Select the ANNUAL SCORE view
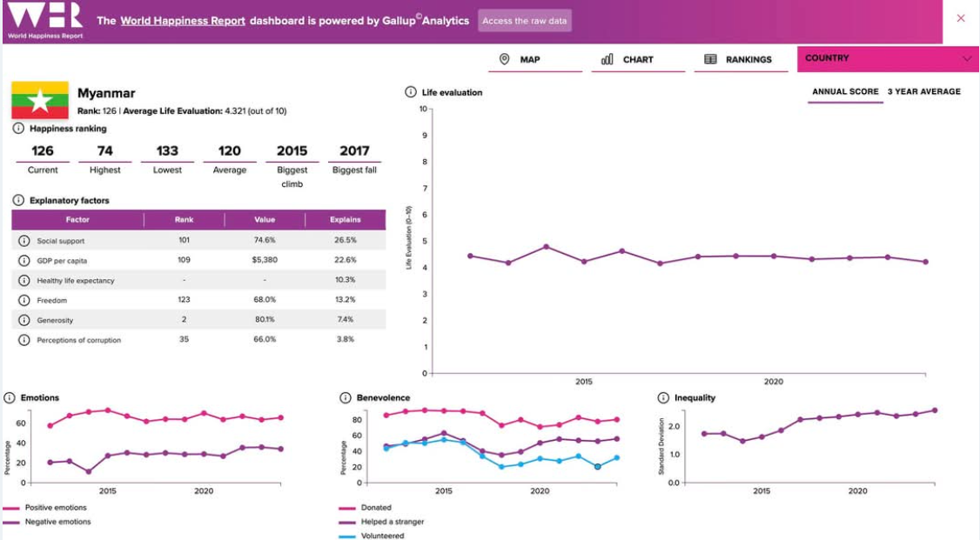Viewport: 980px width, 540px height. pos(845,92)
